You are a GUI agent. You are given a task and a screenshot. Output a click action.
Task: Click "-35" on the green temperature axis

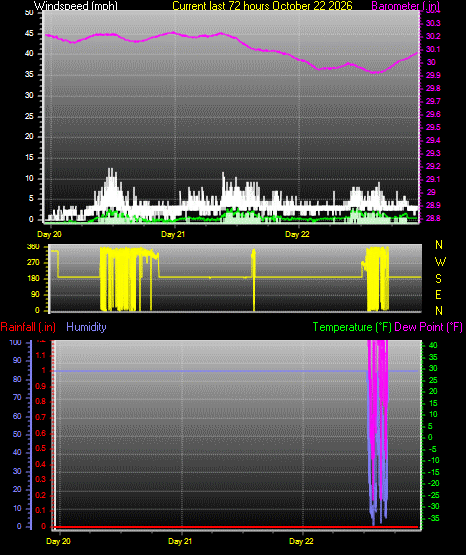point(433,518)
